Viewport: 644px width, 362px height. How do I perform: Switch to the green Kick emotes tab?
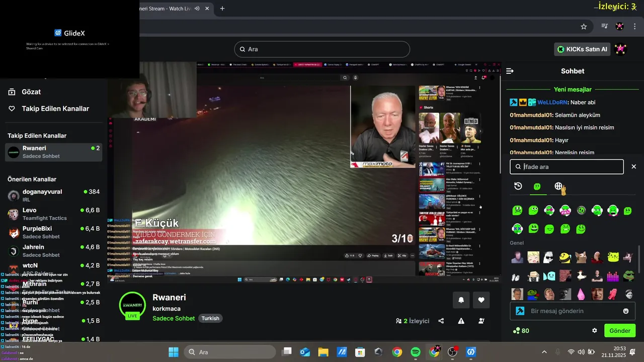pyautogui.click(x=537, y=187)
